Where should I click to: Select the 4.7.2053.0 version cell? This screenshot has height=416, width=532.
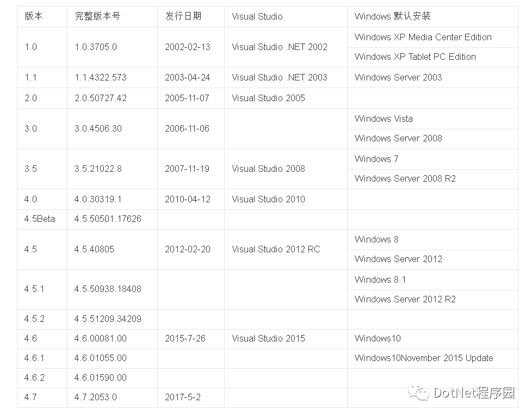click(112, 398)
